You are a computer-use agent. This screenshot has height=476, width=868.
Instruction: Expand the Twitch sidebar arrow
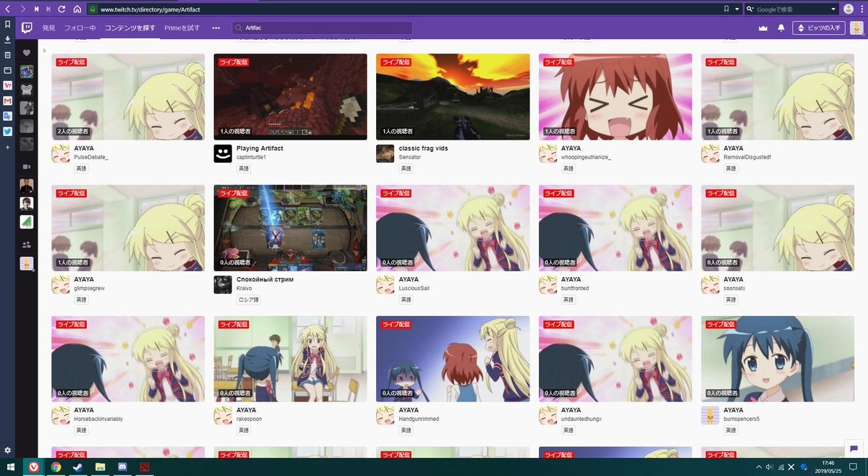[x=44, y=50]
